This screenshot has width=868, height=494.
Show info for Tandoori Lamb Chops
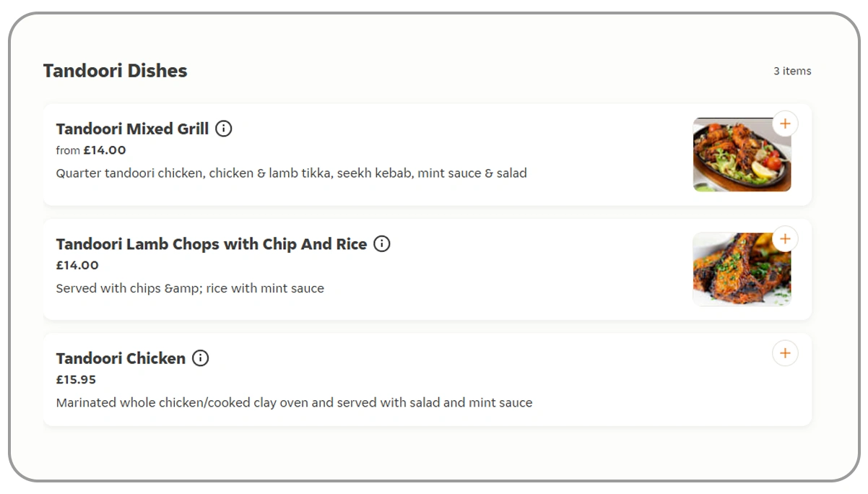coord(382,244)
